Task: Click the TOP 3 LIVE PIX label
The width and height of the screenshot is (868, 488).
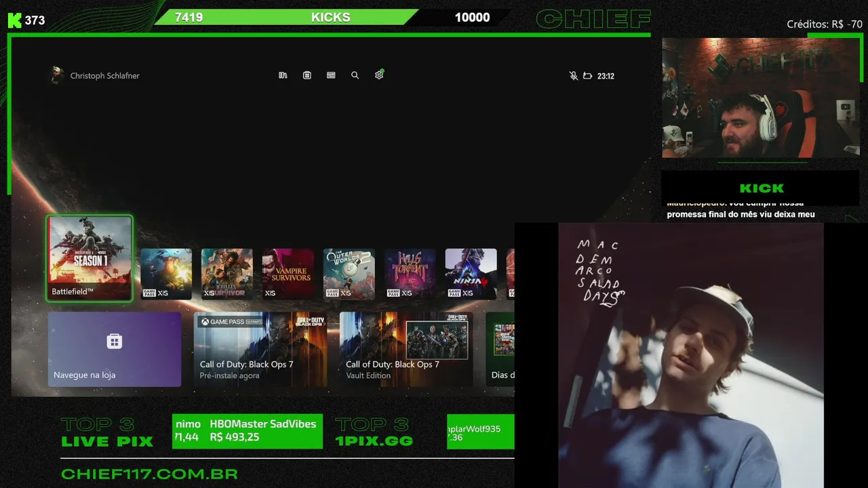Action: click(x=106, y=433)
